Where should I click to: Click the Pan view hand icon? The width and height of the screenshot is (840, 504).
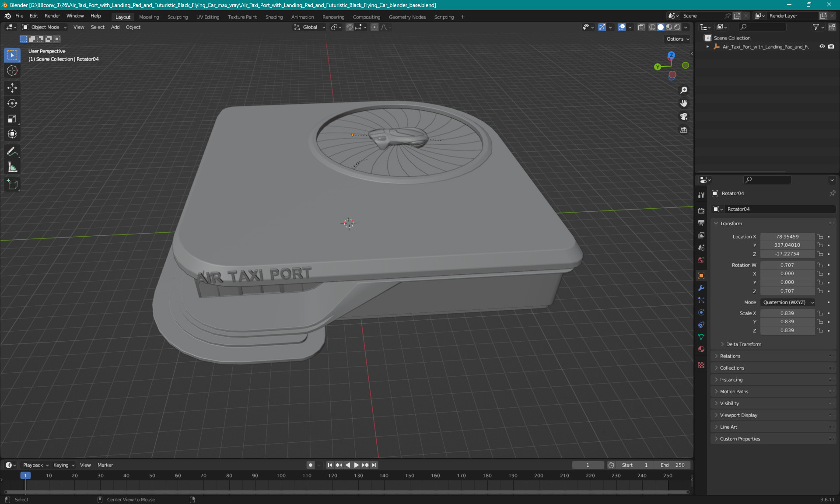pyautogui.click(x=684, y=103)
